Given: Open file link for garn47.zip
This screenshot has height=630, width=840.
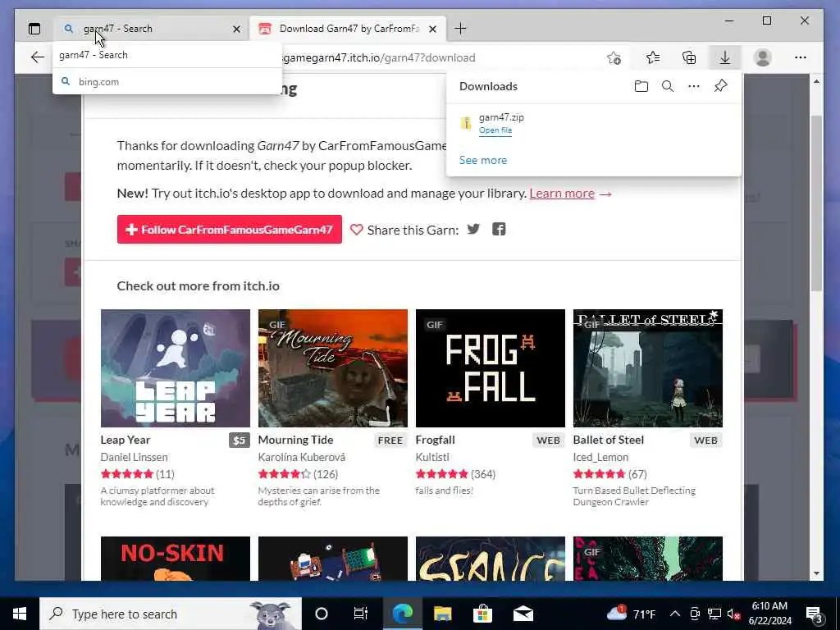Looking at the screenshot, I should [495, 130].
